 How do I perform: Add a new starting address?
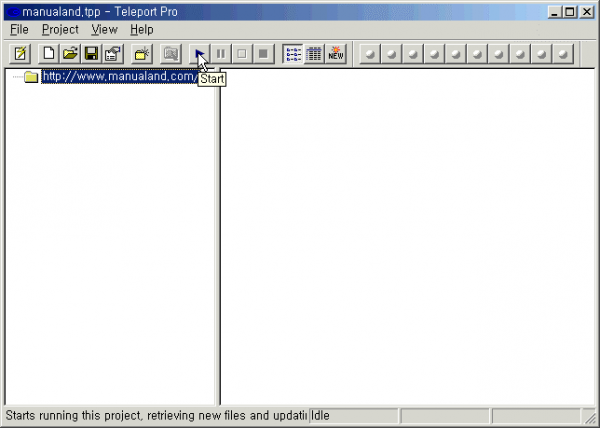142,54
